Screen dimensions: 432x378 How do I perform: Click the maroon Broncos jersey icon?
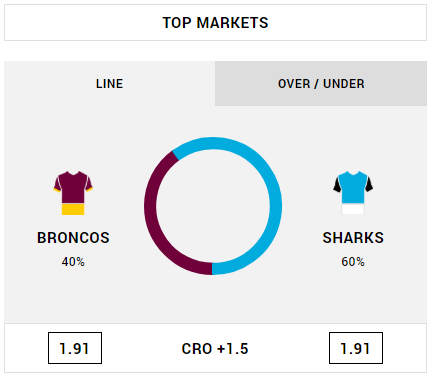(x=73, y=193)
